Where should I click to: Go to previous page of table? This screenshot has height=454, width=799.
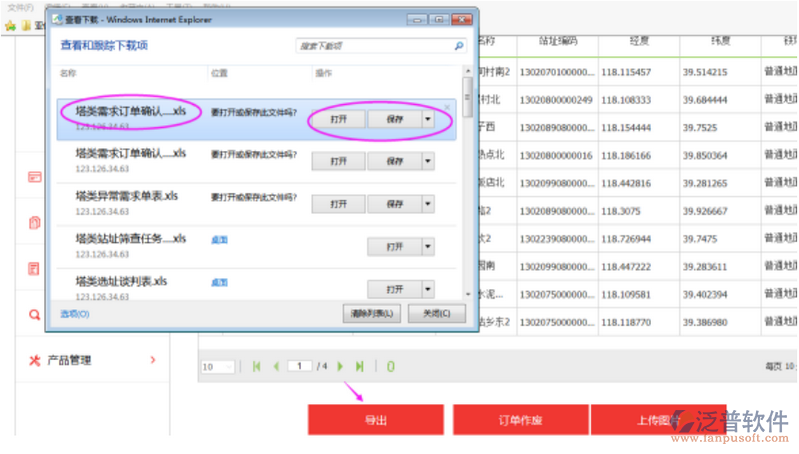click(x=276, y=367)
